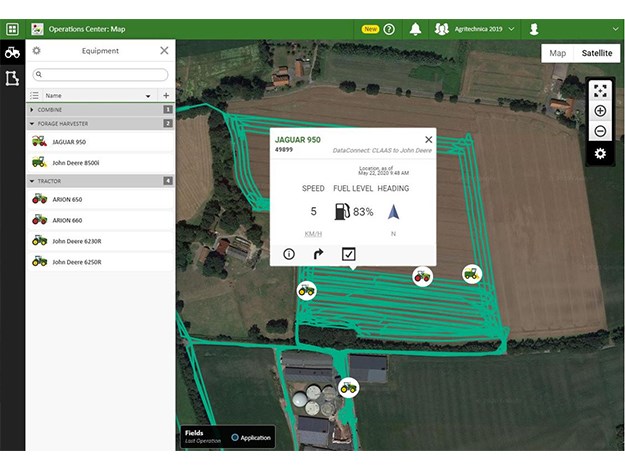The height and width of the screenshot is (469, 625).
Task: Click the equipment search field
Action: (x=100, y=74)
